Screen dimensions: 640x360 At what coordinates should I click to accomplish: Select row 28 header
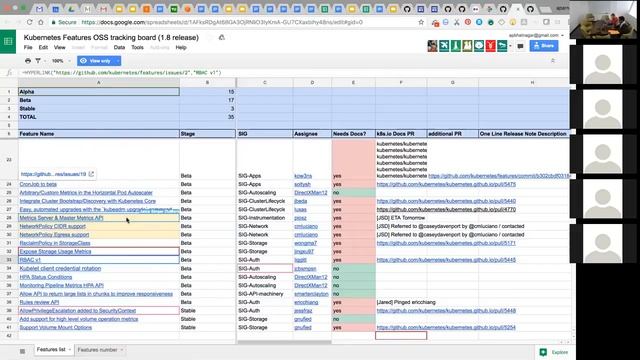tap(9, 218)
